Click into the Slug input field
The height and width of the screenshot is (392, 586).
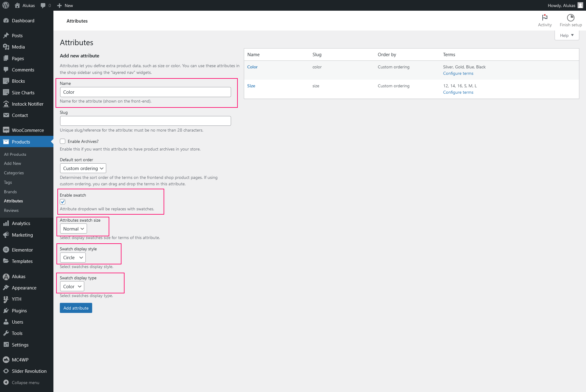point(145,121)
